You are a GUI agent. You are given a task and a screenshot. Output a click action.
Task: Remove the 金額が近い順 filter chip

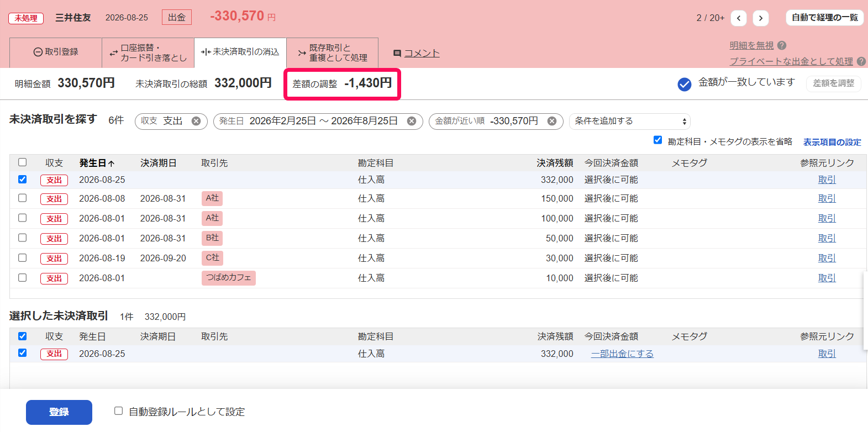click(x=552, y=121)
